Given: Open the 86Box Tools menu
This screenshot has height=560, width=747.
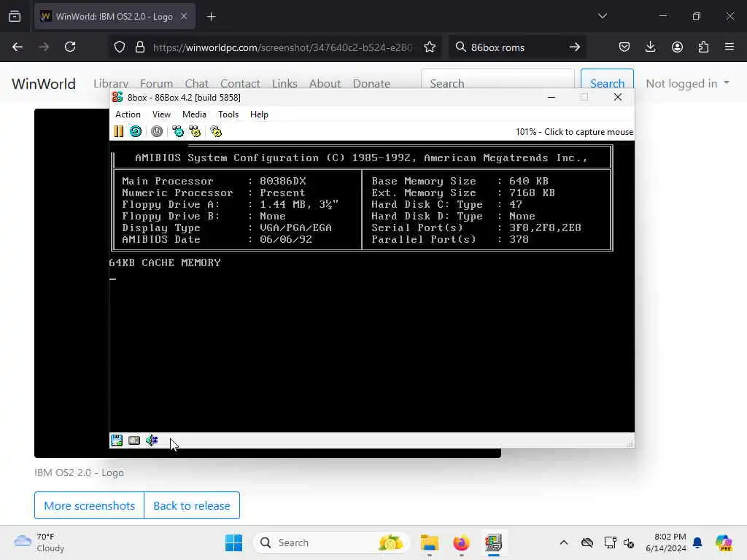Looking at the screenshot, I should tap(228, 114).
